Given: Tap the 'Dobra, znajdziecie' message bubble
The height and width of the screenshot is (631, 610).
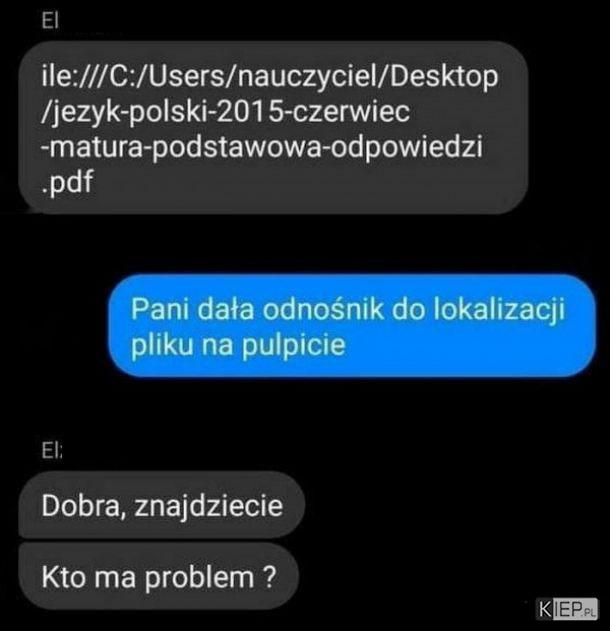Looking at the screenshot, I should [162, 505].
